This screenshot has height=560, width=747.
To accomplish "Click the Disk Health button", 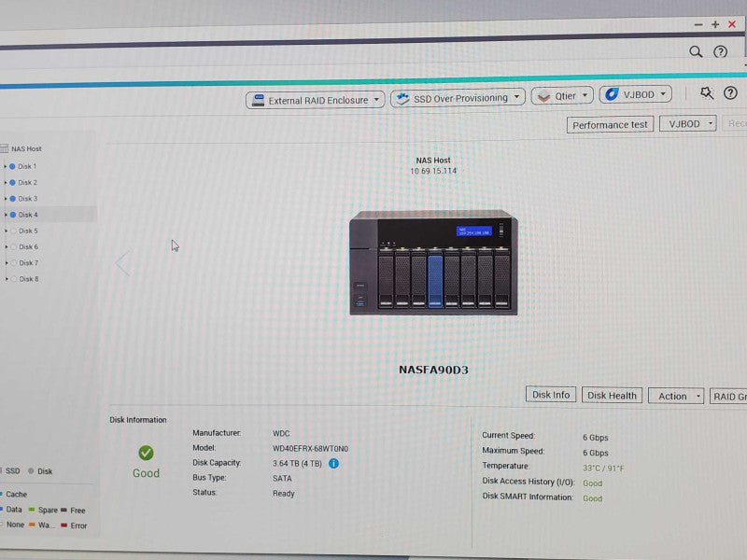I will [x=612, y=395].
